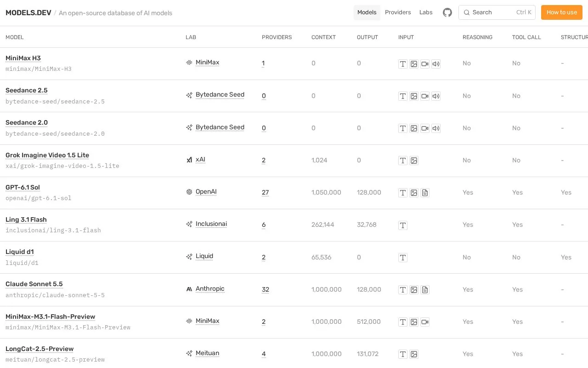Click the OpenAI lab logo icon

[x=189, y=192]
